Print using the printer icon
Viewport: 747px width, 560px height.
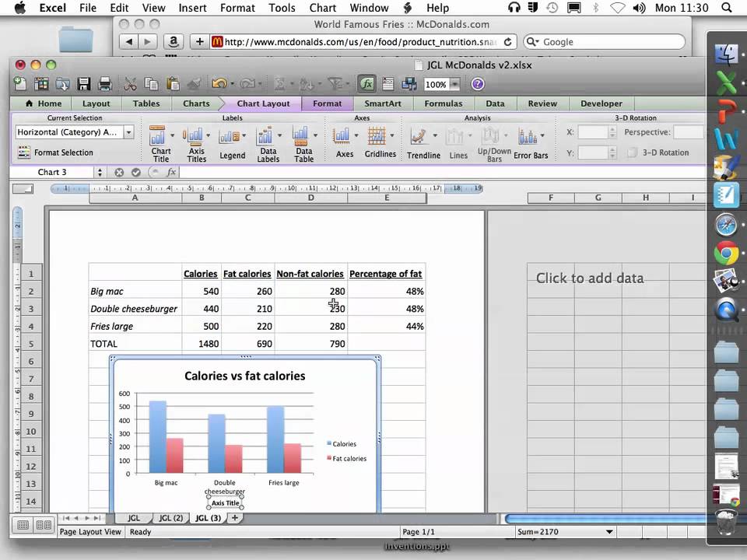pos(105,84)
